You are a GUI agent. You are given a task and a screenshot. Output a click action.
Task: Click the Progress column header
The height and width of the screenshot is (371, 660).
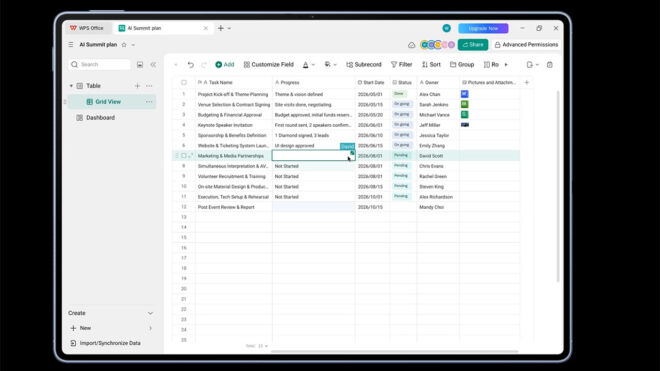[314, 83]
